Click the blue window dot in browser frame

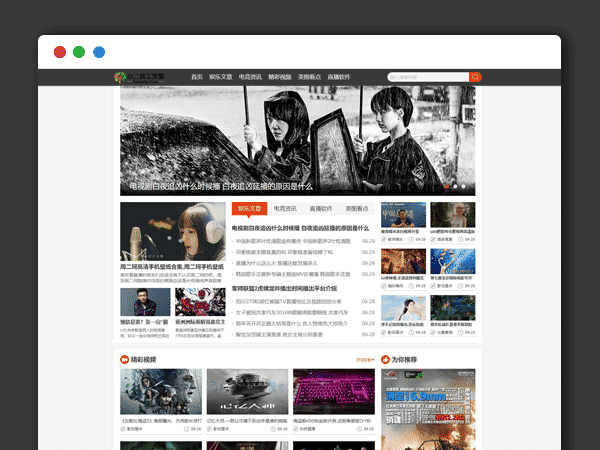[x=99, y=52]
